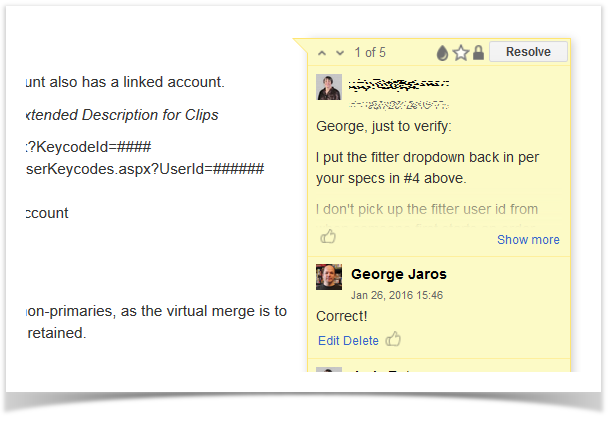Click the George Jaros author name
Screen dimensions: 615x421
(x=398, y=274)
